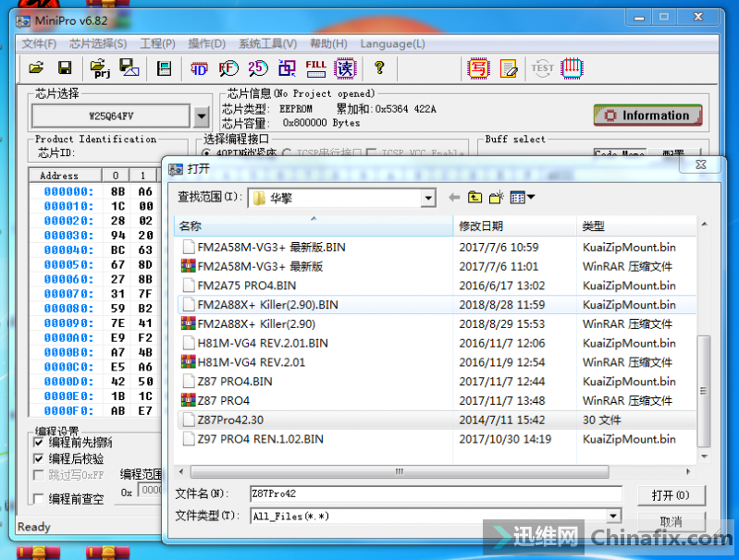Click address row 000000: in hex view
The height and width of the screenshot is (560, 739).
click(68, 191)
